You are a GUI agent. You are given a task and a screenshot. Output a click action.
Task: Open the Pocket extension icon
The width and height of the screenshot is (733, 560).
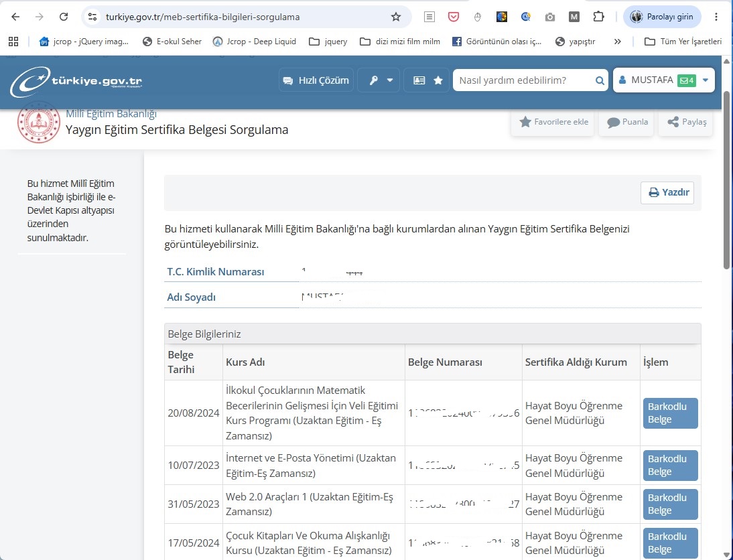pos(453,17)
